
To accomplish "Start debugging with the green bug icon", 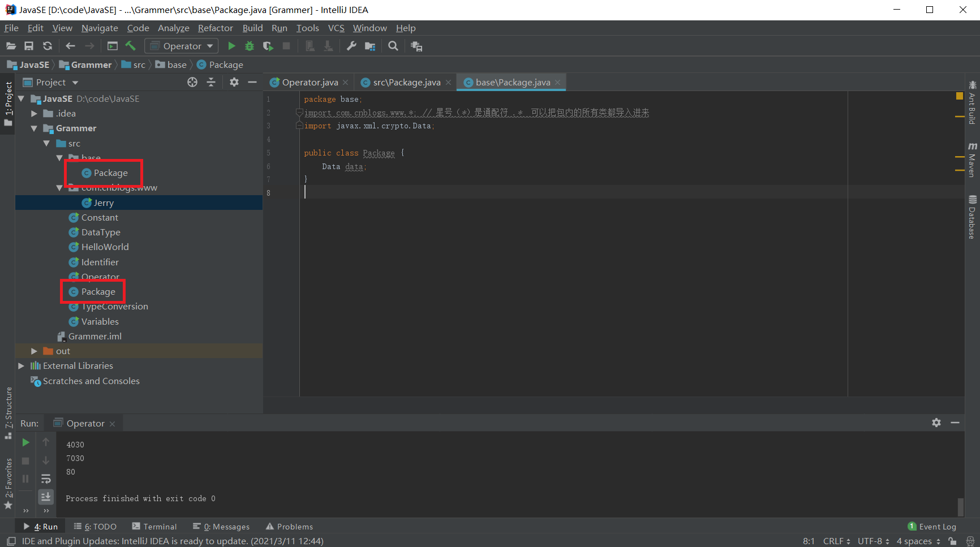I will [x=250, y=46].
